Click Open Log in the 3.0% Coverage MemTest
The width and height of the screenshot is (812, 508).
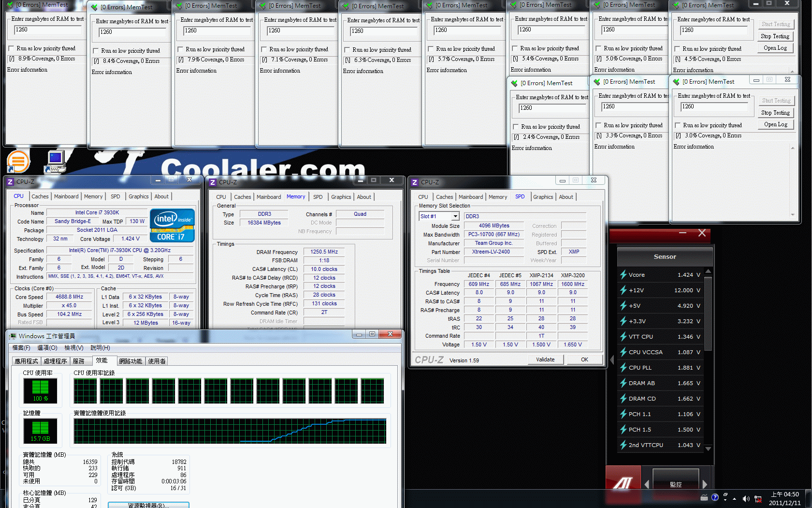coord(776,124)
